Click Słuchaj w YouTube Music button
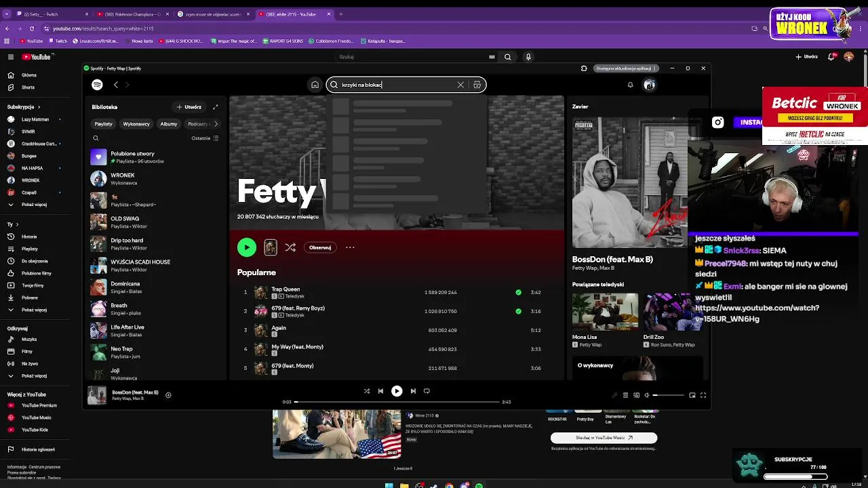 point(604,438)
